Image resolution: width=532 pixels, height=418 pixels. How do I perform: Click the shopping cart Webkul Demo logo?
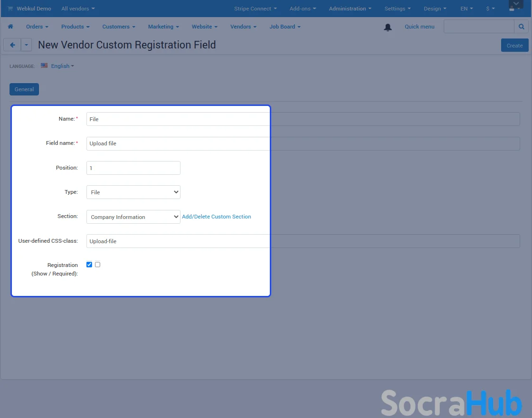(x=10, y=9)
